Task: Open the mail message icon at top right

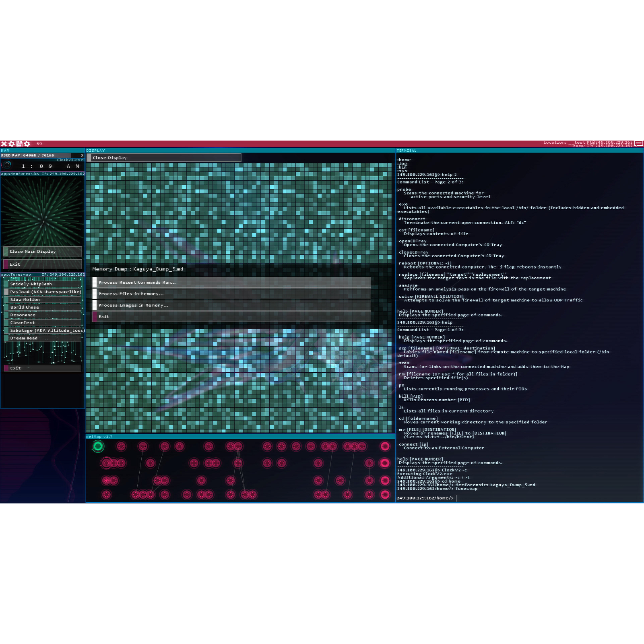Action: (638, 143)
